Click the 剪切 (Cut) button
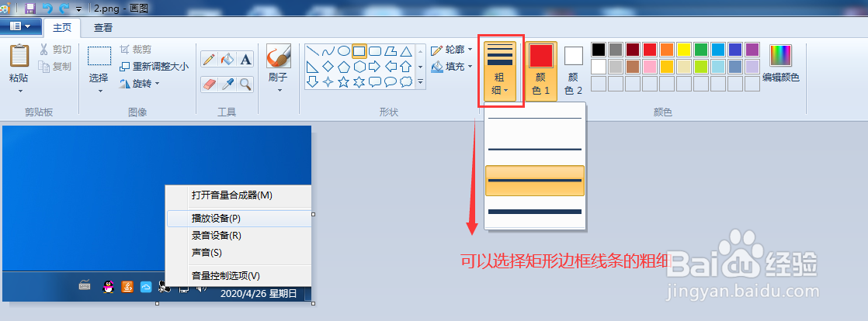This screenshot has width=868, height=321. [x=55, y=50]
